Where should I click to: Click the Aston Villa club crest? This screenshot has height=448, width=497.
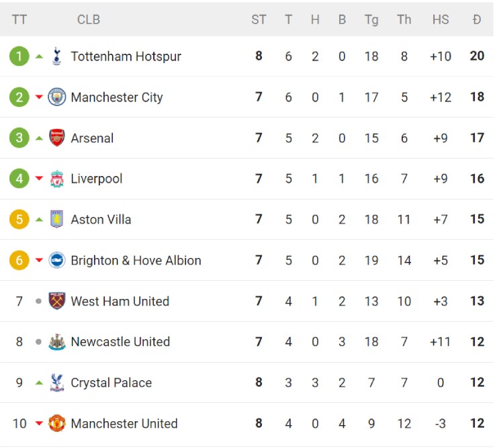(57, 220)
